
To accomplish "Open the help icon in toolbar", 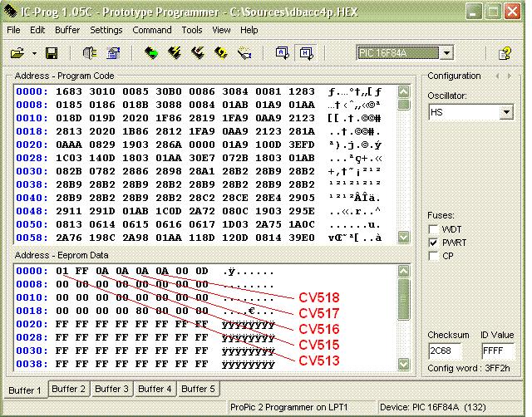I will pos(505,53).
